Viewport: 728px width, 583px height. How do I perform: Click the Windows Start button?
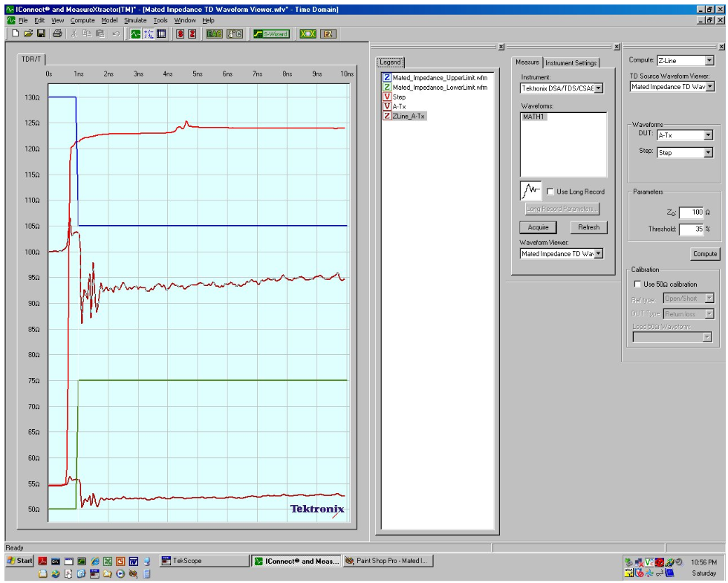point(20,561)
